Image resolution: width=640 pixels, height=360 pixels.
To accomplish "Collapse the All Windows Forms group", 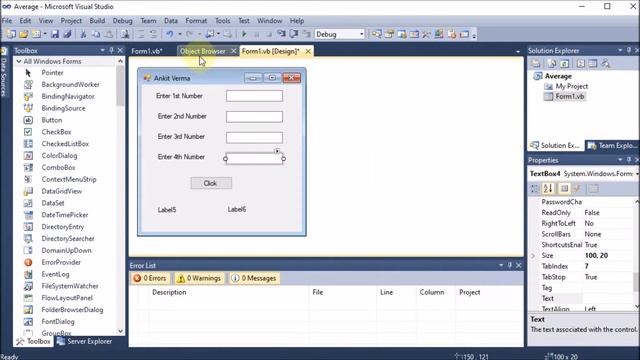I will point(19,61).
